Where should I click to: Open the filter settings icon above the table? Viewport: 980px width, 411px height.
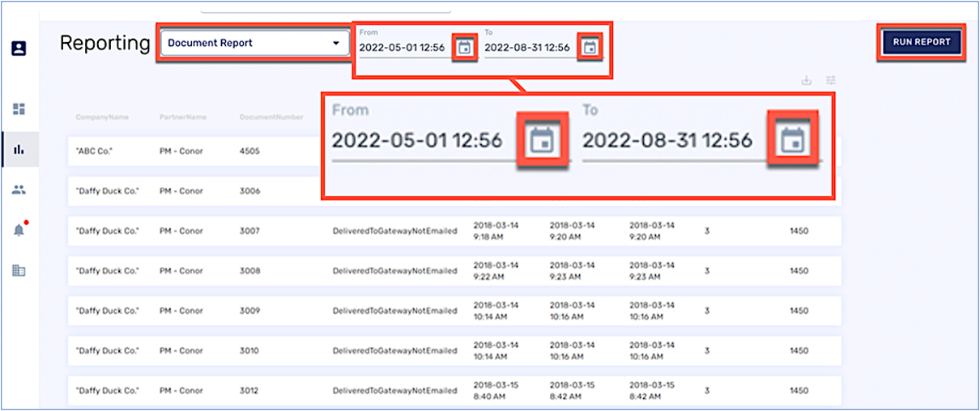(x=831, y=81)
